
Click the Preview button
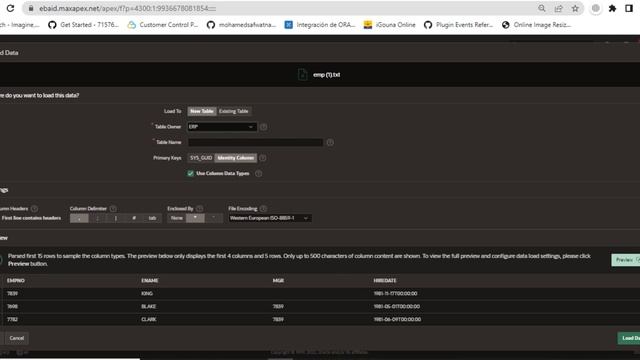[626, 260]
